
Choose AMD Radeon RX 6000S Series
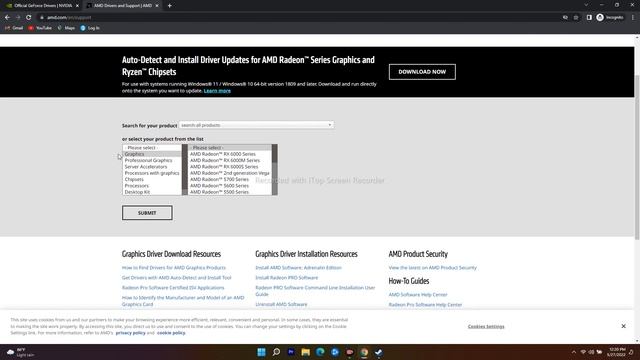pos(230,167)
